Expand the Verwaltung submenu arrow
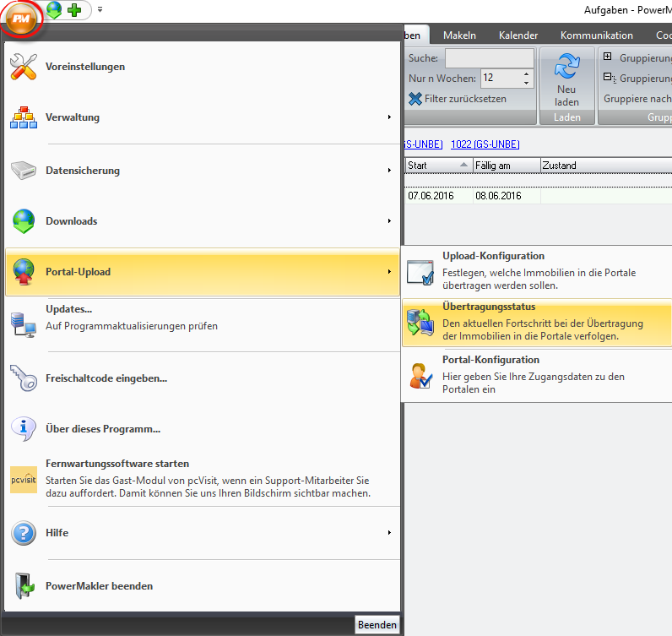Screen dimensions: 672x636 (x=389, y=117)
